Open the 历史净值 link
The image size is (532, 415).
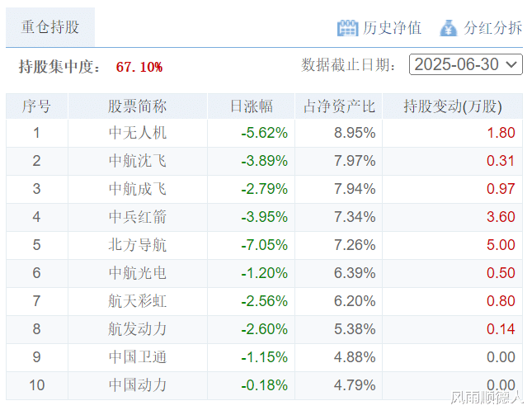(x=392, y=28)
